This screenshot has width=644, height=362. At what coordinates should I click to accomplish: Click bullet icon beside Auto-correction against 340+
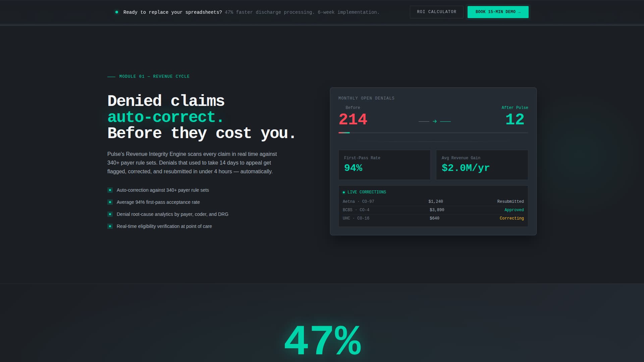[x=110, y=190]
